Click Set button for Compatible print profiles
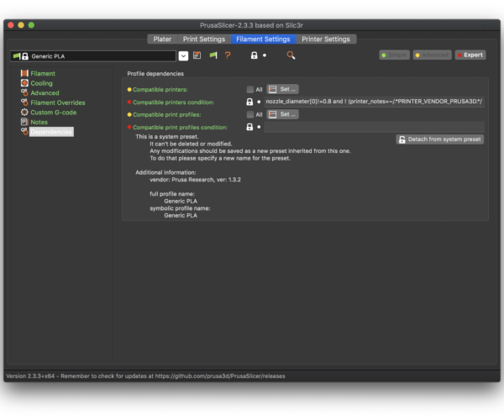Image resolution: width=504 pixels, height=420 pixels. tap(283, 114)
